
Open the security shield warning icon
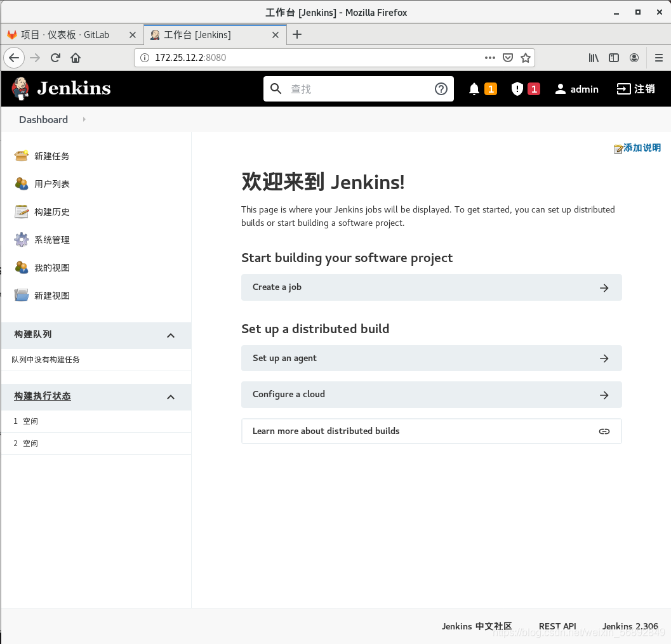coord(517,89)
